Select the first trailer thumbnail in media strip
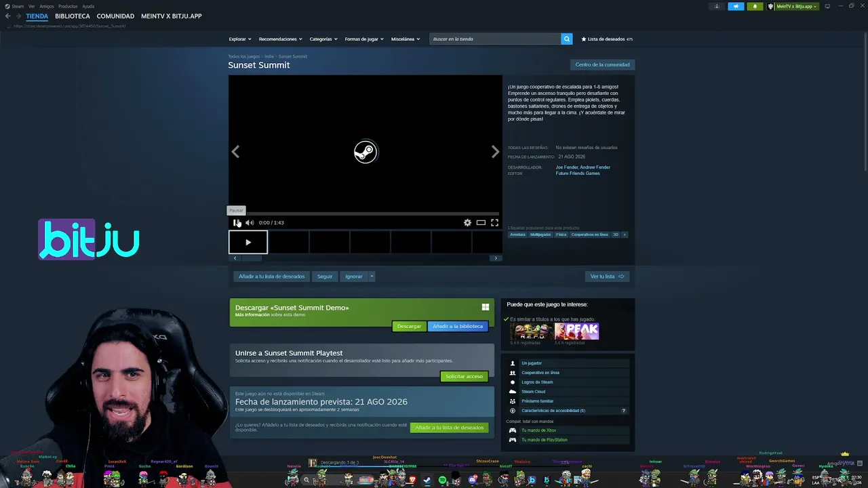Viewport: 868px width, 488px height. 248,242
